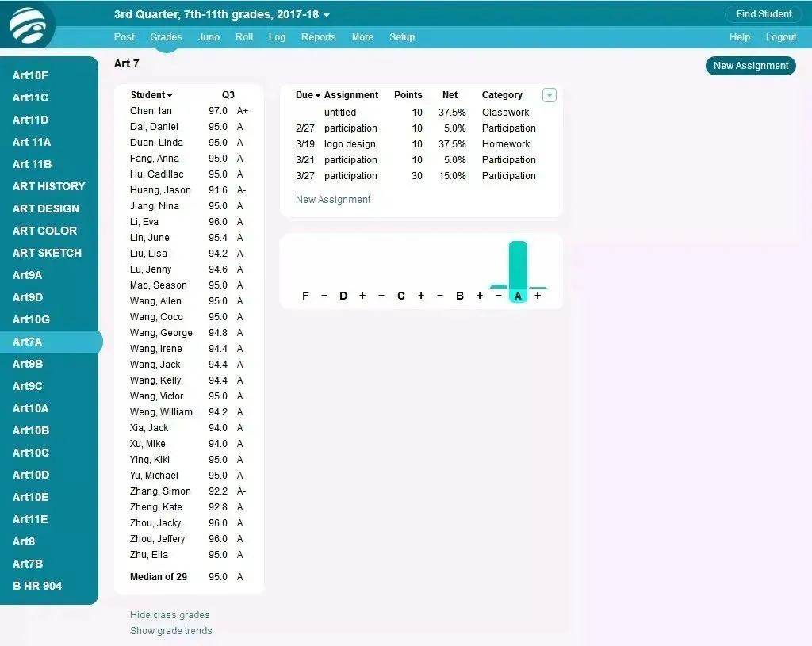Screen dimensions: 812x646
Task: Open the Reports menu
Action: point(318,37)
